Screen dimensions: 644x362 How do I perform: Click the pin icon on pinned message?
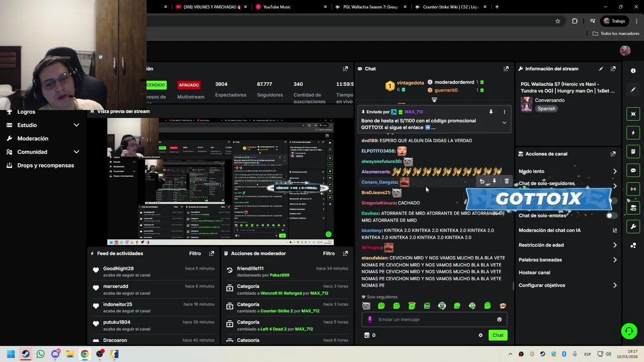(491, 112)
